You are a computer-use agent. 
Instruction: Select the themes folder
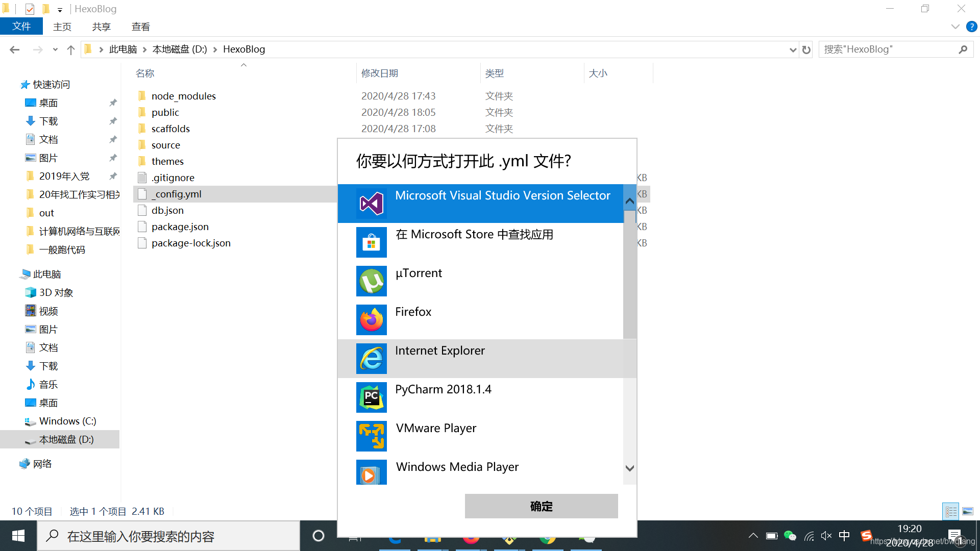point(167,161)
